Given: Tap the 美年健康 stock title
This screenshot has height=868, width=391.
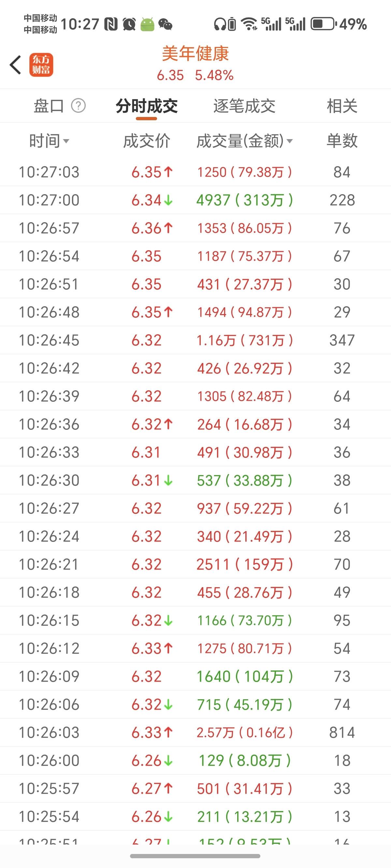Looking at the screenshot, I should pos(195,53).
